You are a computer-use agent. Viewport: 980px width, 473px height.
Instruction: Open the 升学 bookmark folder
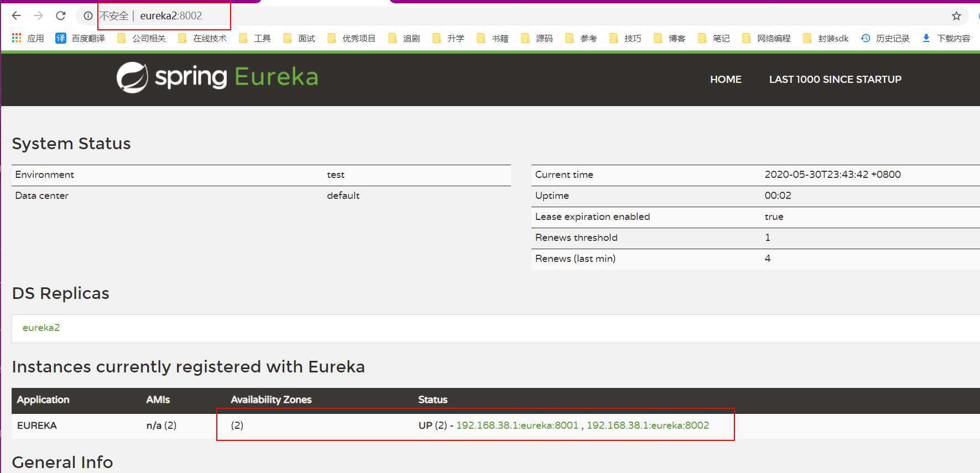coord(449,38)
